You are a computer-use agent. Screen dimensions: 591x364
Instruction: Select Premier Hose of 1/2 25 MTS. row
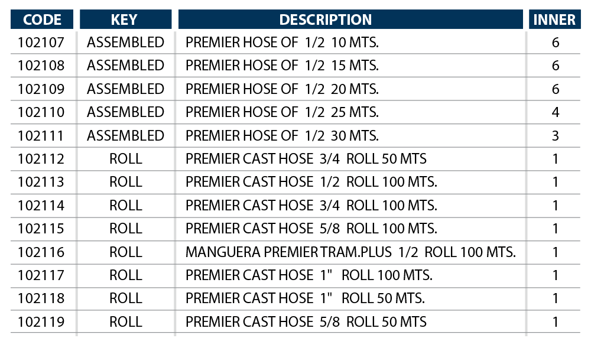[x=295, y=112]
